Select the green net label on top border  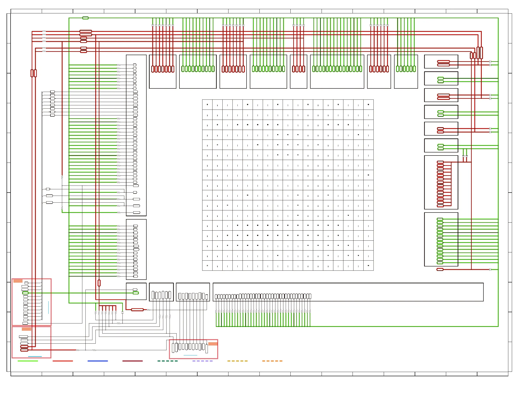coord(85,18)
